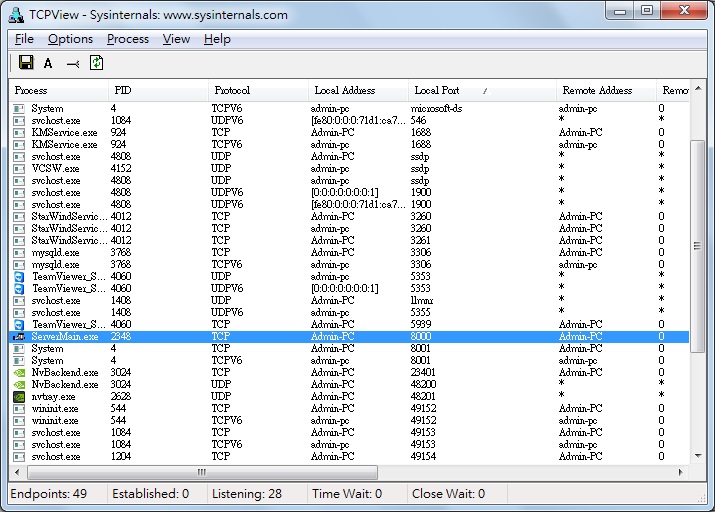Click the Refresh toolbar icon
715x512 pixels.
96,62
